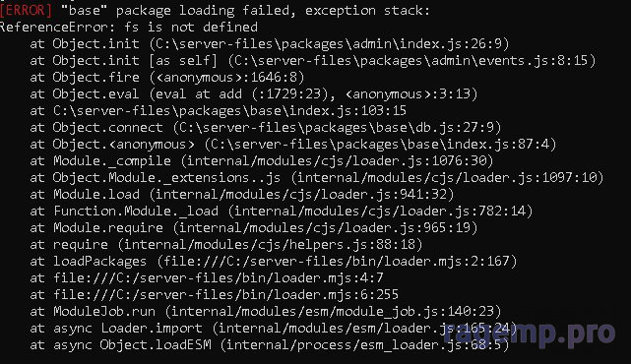Click the red [ERROR] tag
Image resolution: width=631 pixels, height=364 pixels.
coord(27,11)
